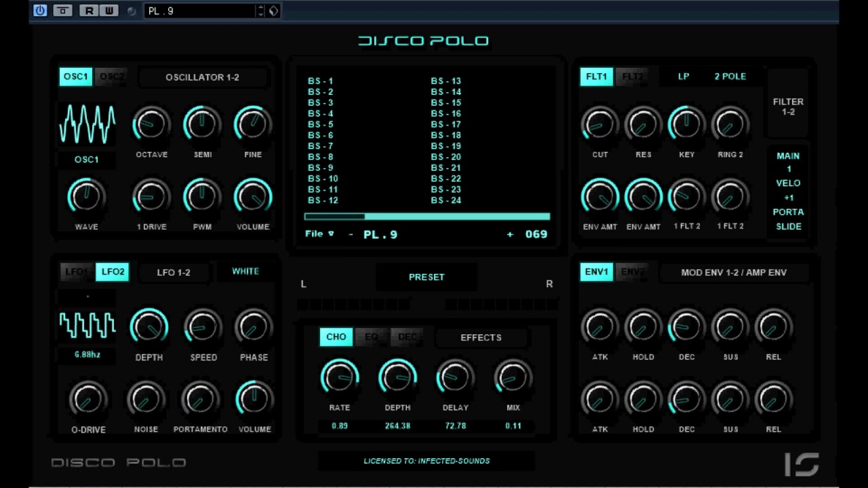Click the oscillator waveform display
The width and height of the screenshot is (868, 488).
(x=87, y=124)
